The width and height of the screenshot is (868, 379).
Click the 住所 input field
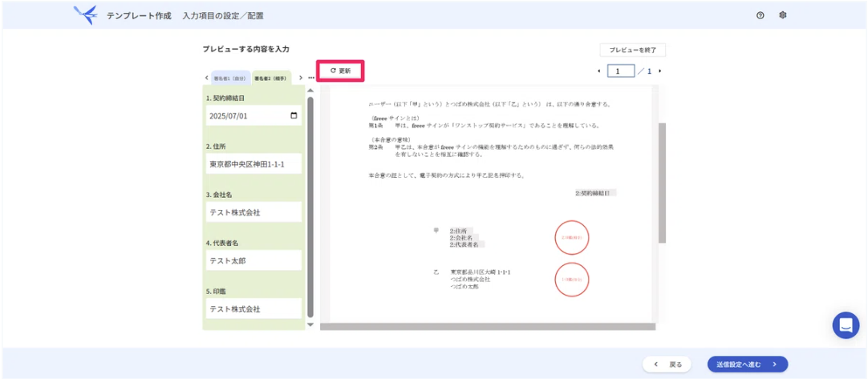pyautogui.click(x=254, y=164)
